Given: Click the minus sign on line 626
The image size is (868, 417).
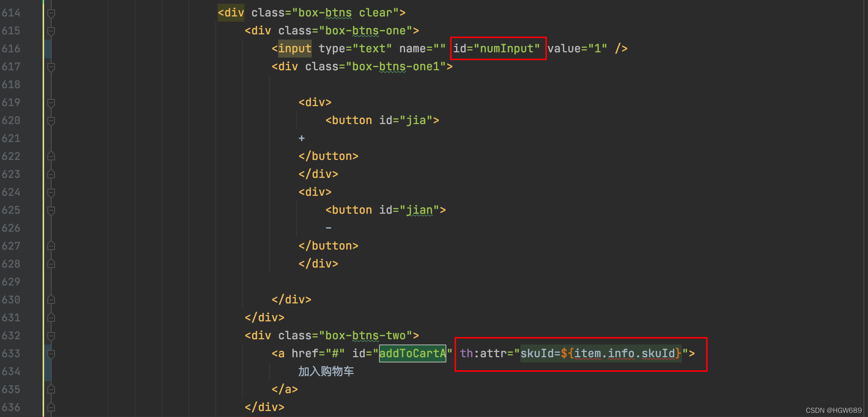Looking at the screenshot, I should pyautogui.click(x=329, y=228).
